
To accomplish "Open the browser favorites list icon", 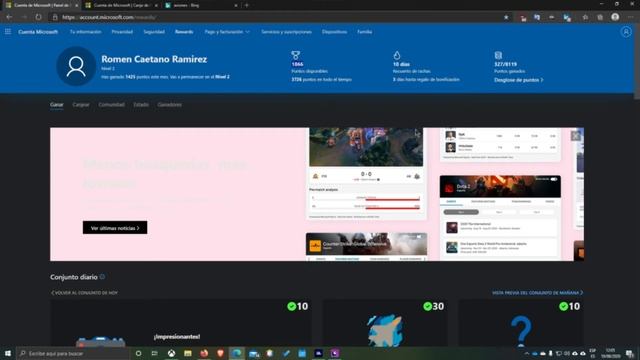I will pos(585,17).
